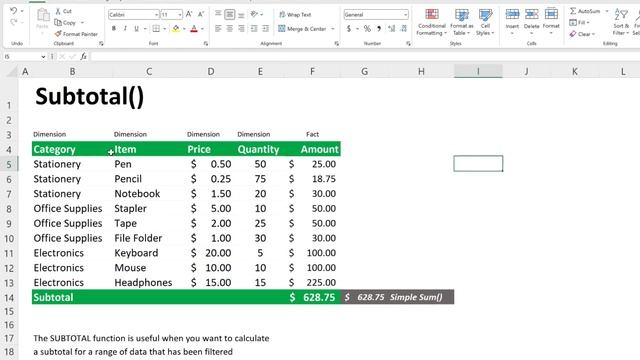The image size is (640, 360).
Task: Toggle Wrap Text on
Action: point(295,14)
